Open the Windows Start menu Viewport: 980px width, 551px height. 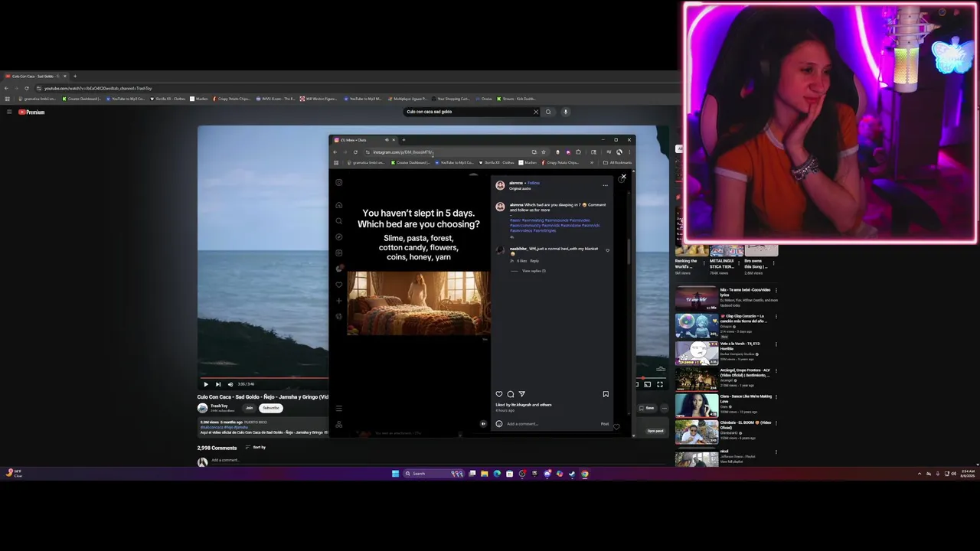[395, 474]
